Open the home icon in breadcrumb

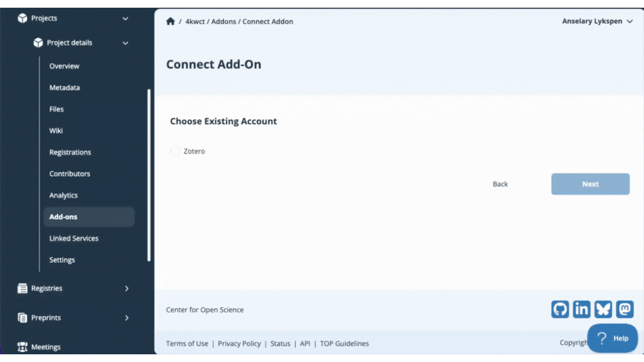pyautogui.click(x=170, y=21)
